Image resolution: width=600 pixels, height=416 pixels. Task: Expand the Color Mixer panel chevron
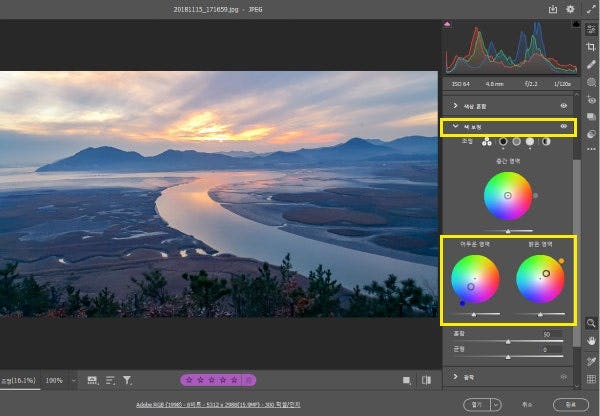(455, 106)
